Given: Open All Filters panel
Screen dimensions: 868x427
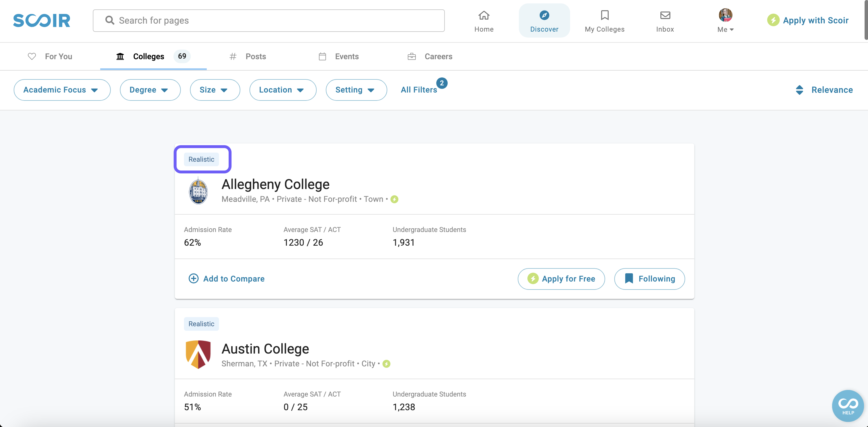Looking at the screenshot, I should pos(419,90).
